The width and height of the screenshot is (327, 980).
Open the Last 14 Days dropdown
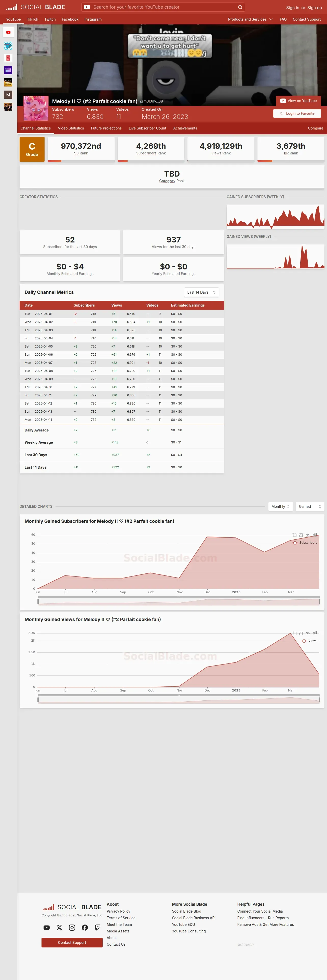201,292
